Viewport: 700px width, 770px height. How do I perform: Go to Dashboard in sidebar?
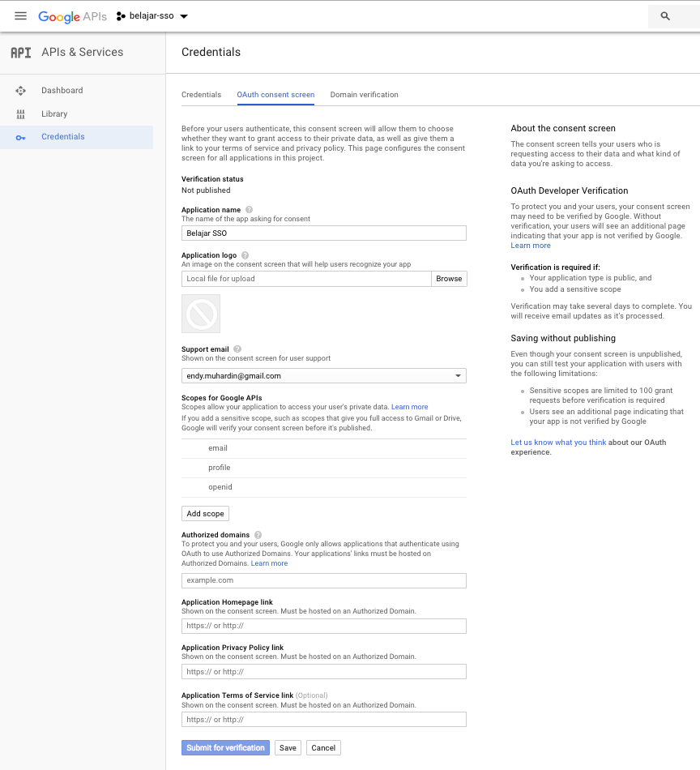[x=62, y=90]
